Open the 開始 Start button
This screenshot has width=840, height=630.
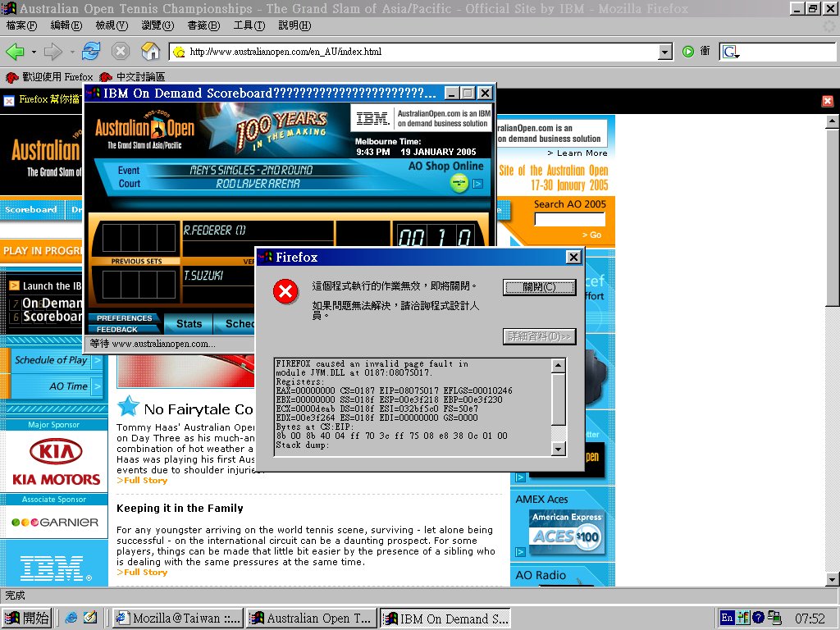point(27,619)
